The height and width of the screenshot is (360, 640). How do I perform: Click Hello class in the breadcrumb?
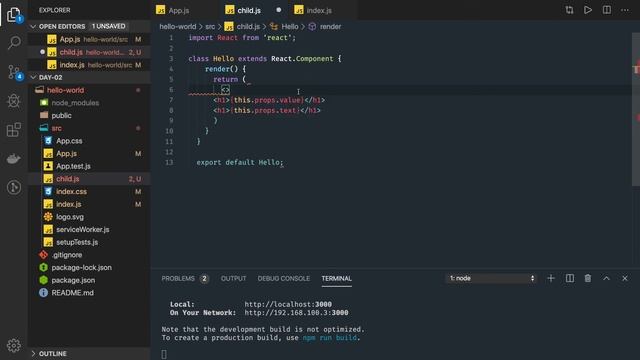[284, 27]
